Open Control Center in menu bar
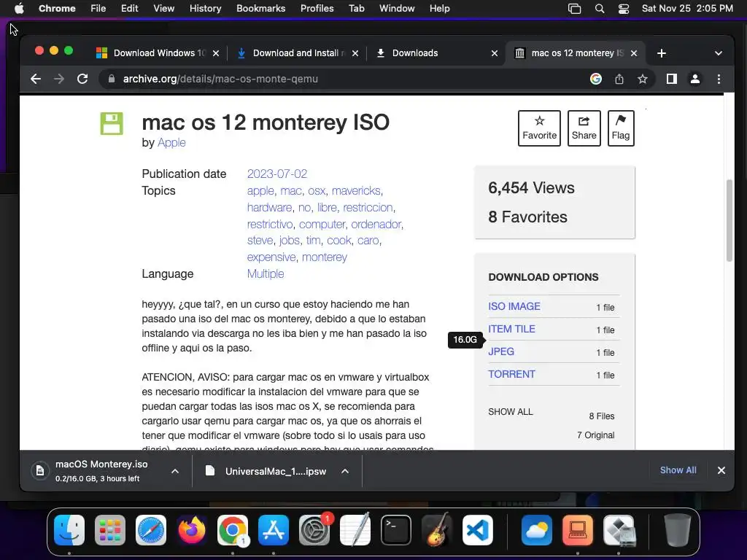 (624, 8)
